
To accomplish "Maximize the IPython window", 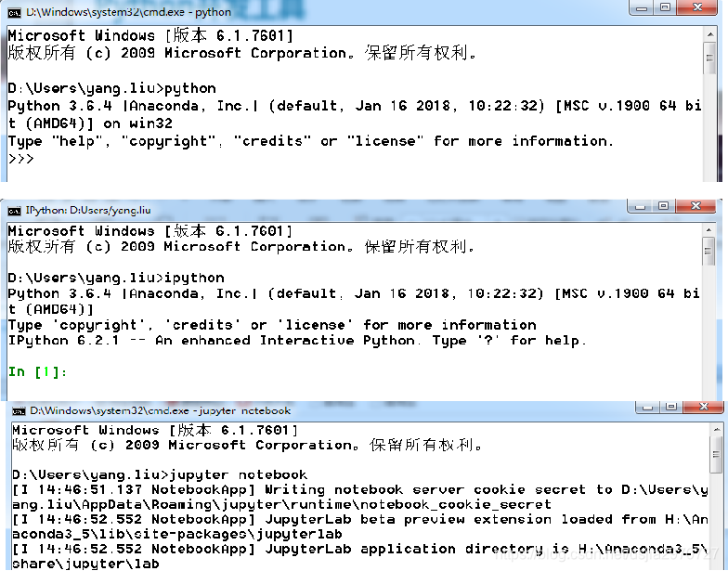I will pyautogui.click(x=663, y=206).
